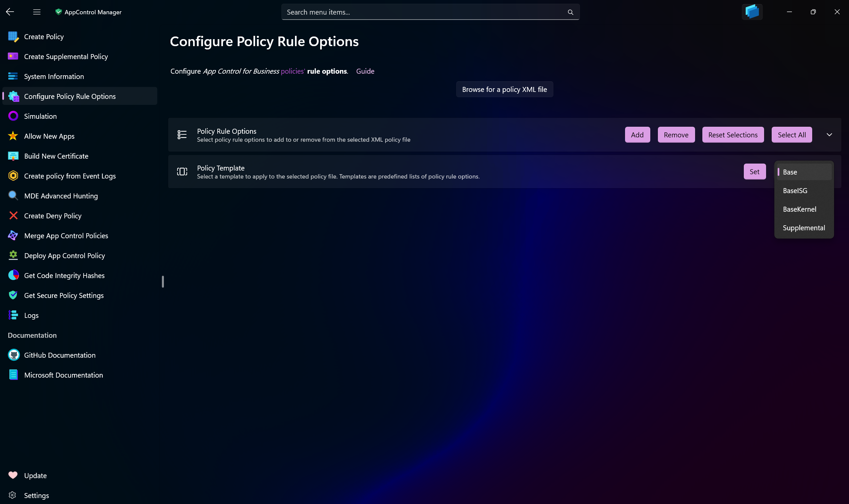849x504 pixels.
Task: Click the System Information icon
Action: pos(13,76)
